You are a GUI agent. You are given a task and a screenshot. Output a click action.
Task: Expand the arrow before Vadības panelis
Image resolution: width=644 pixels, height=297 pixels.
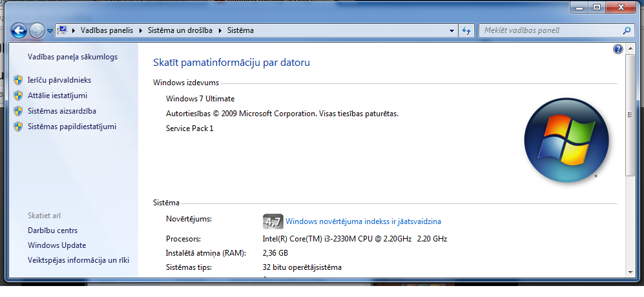(74, 30)
